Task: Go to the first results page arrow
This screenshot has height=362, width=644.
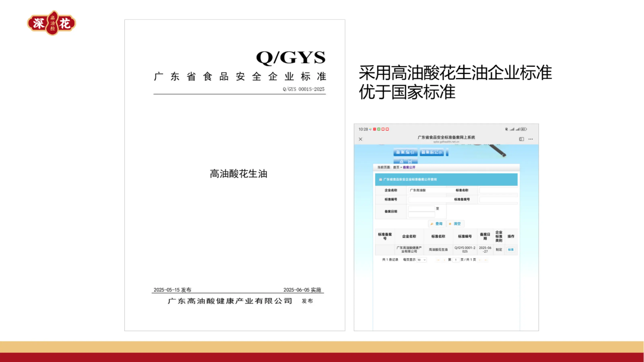Action: pos(438,260)
